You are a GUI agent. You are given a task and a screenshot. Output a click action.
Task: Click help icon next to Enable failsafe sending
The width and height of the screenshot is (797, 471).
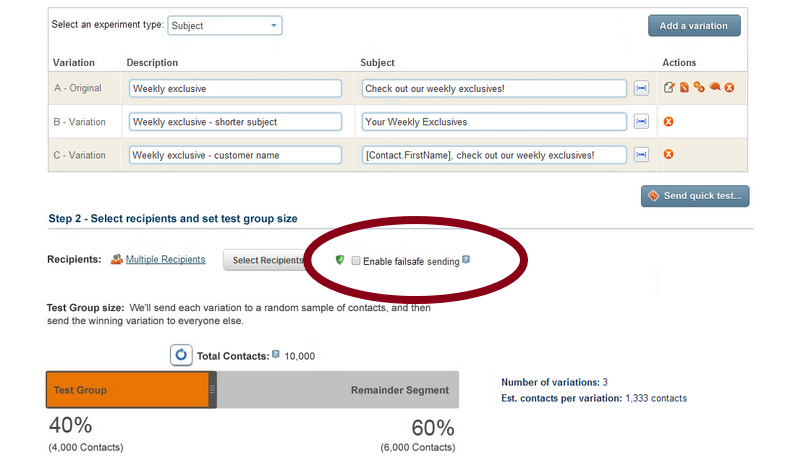coord(466,260)
